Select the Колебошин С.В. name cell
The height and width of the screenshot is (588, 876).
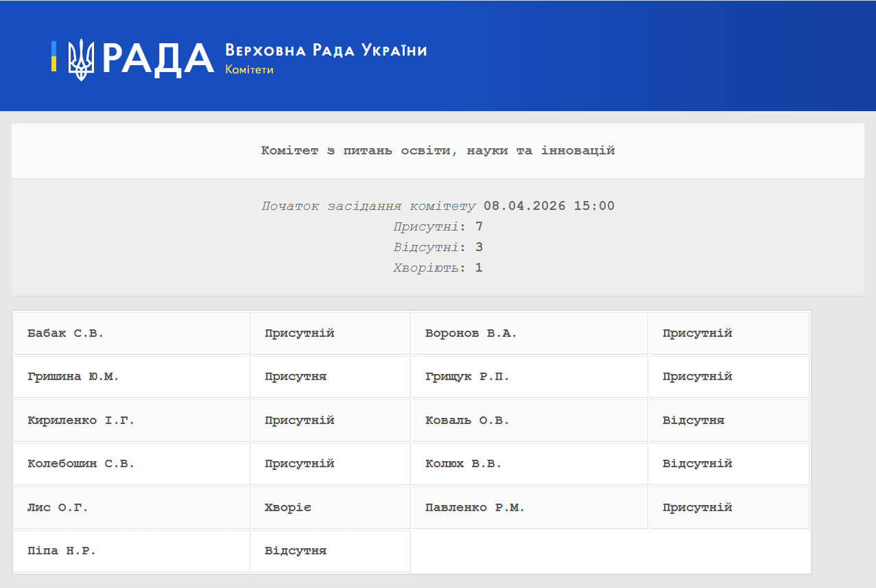tap(132, 464)
